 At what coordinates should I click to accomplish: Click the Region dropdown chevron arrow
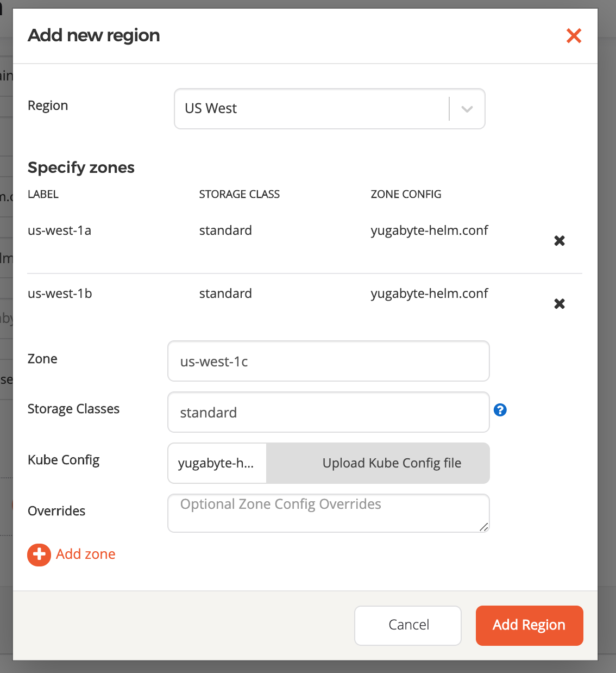[466, 109]
